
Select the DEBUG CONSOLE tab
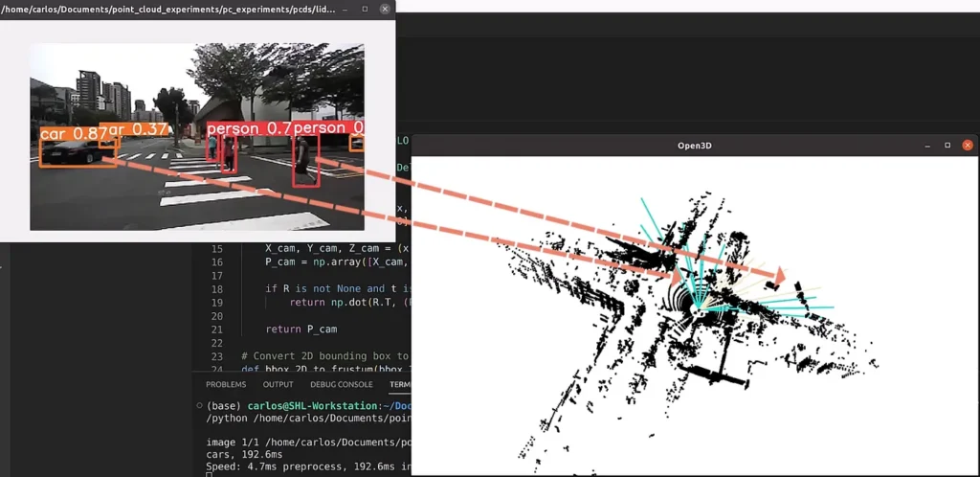click(341, 384)
